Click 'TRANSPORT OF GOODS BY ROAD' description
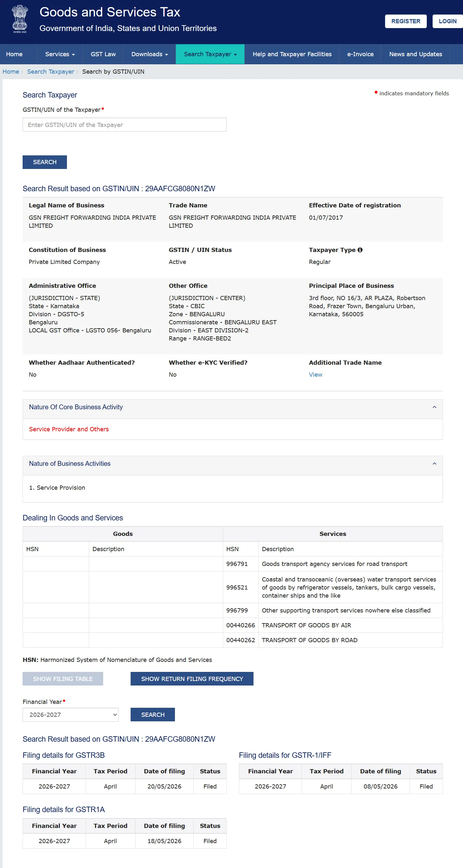This screenshot has width=463, height=868. coord(309,640)
